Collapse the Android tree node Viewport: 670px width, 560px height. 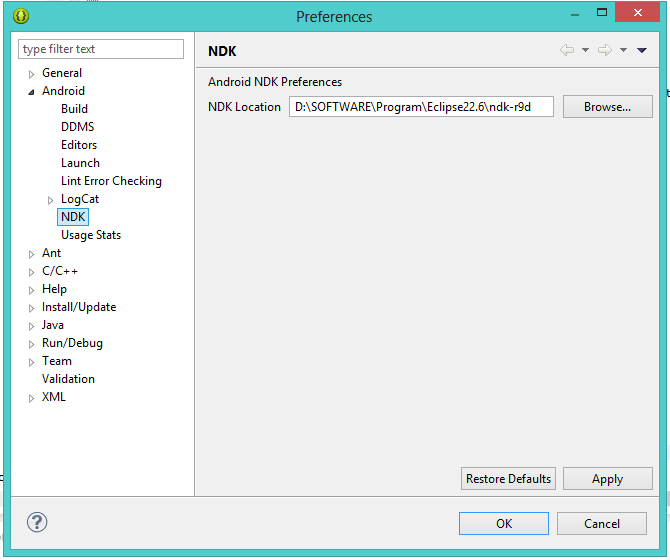coord(31,92)
